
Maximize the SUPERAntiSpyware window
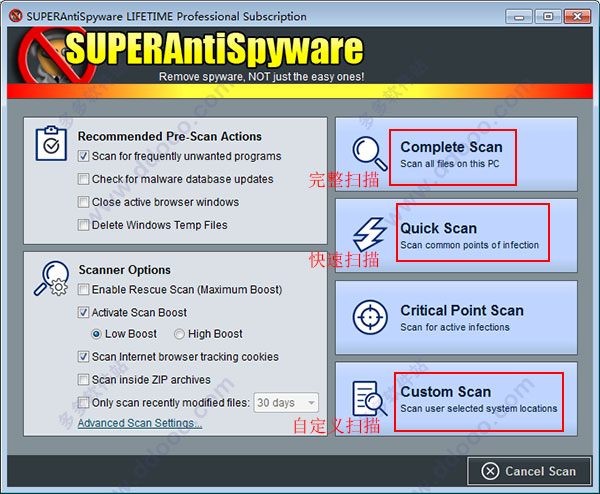[x=548, y=17]
